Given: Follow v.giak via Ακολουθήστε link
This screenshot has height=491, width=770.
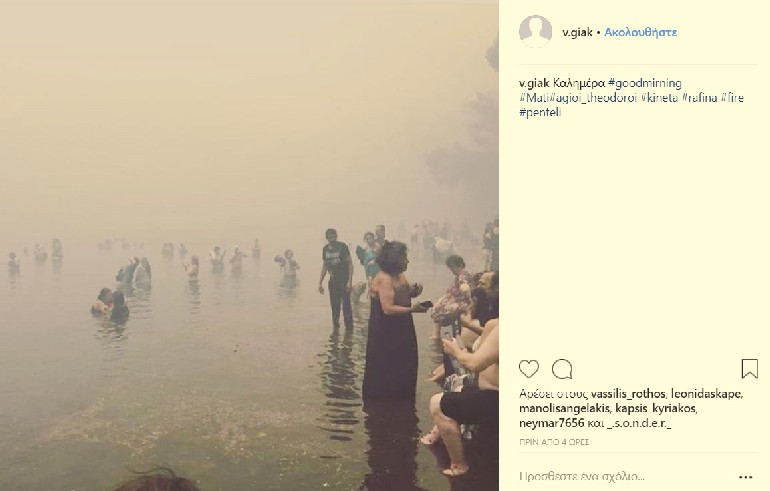Looking at the screenshot, I should tap(640, 32).
